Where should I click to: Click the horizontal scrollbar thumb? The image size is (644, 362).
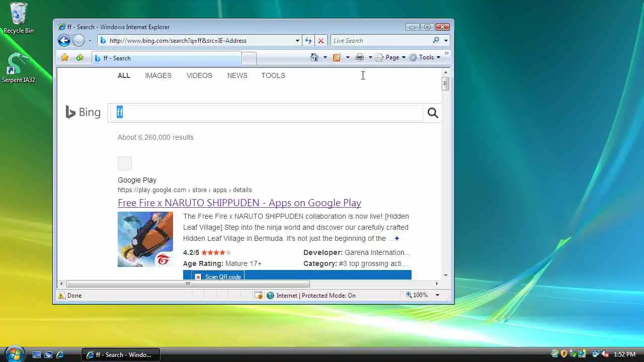pyautogui.click(x=188, y=284)
